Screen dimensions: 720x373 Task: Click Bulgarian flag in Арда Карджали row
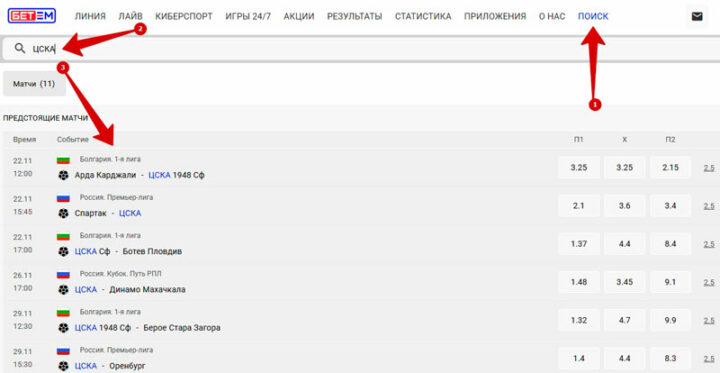63,160
